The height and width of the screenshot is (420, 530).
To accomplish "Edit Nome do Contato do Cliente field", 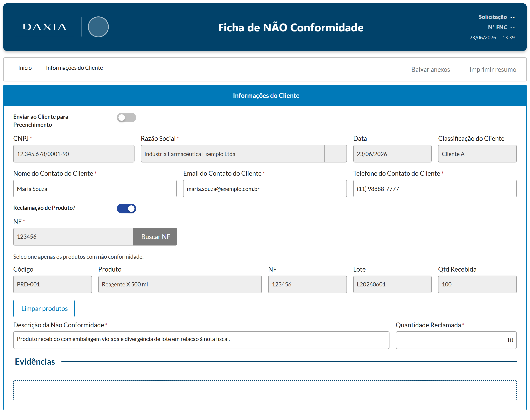I will pos(95,188).
